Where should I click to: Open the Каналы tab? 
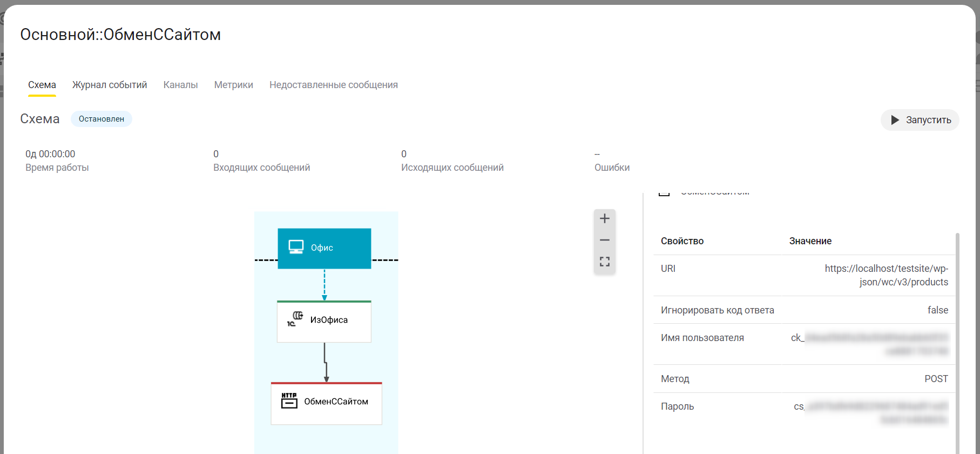point(180,85)
